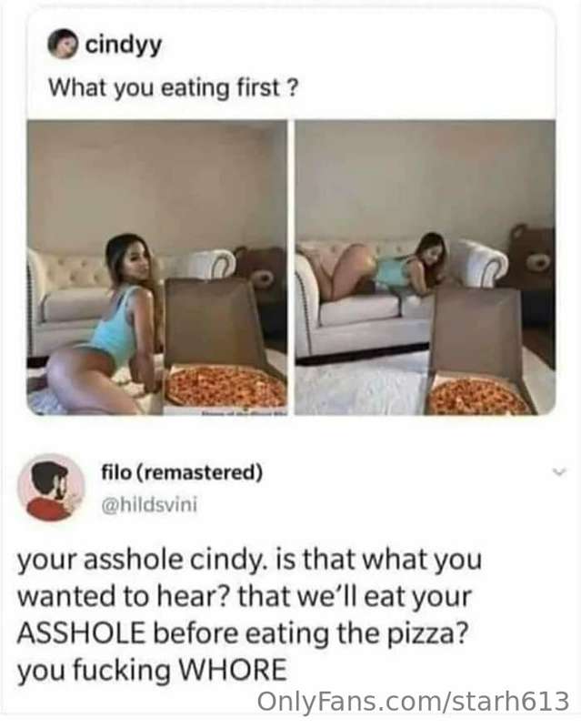Select the "What you eating first ?" caption
Viewport: 581px width, 728px height.
[x=173, y=88]
